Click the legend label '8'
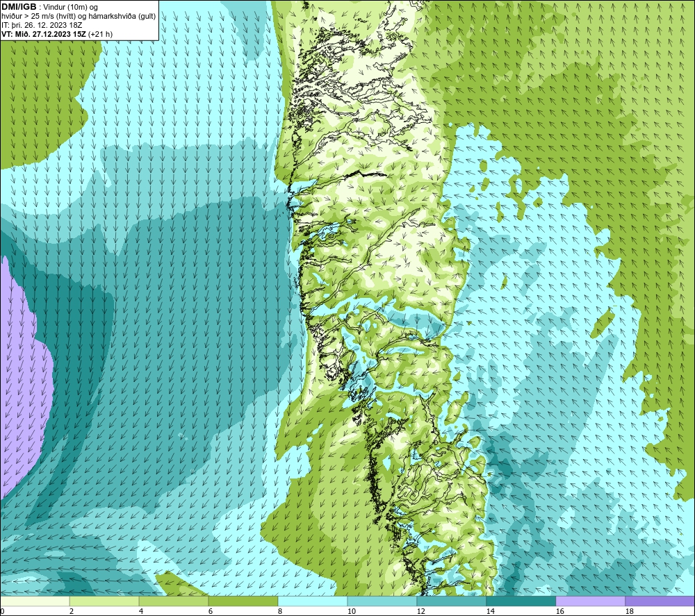This screenshot has width=695, height=616. coord(280,611)
